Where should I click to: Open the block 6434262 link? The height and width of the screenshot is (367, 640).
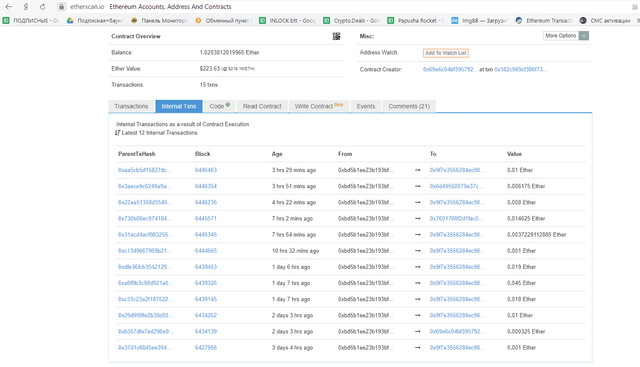(206, 316)
